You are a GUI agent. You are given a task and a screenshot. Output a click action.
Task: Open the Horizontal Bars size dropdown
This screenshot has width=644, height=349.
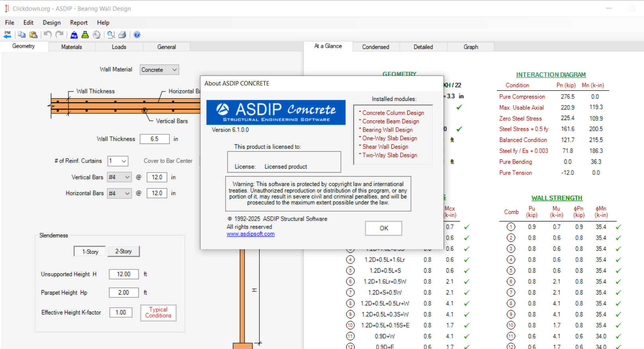click(119, 193)
